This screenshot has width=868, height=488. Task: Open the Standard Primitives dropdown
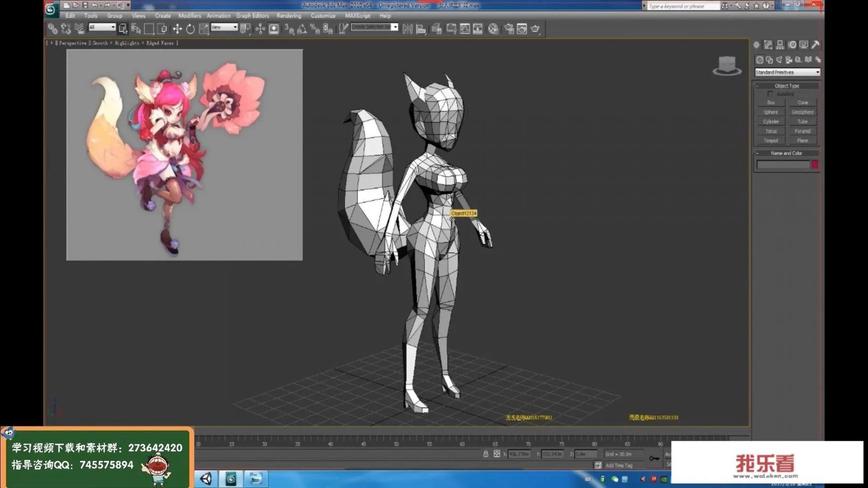[787, 72]
